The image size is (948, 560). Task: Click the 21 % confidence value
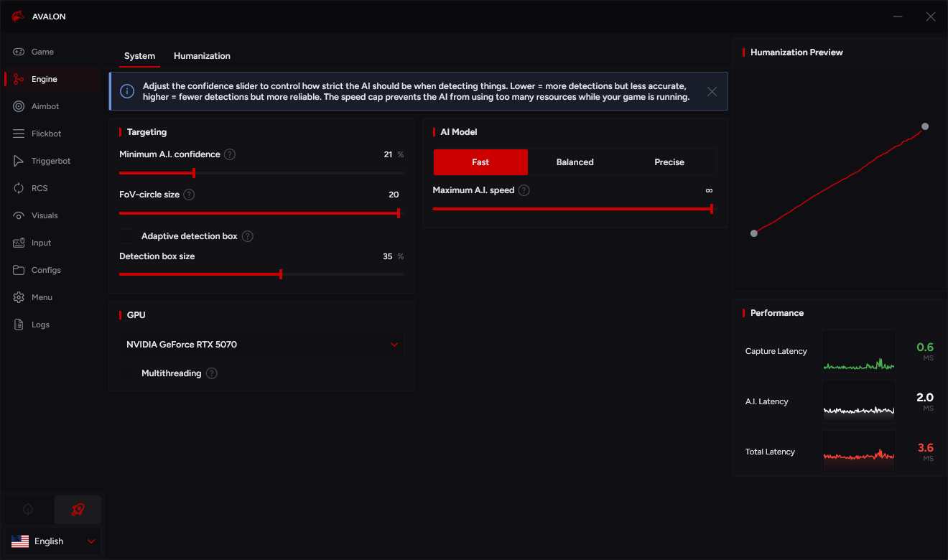click(394, 154)
